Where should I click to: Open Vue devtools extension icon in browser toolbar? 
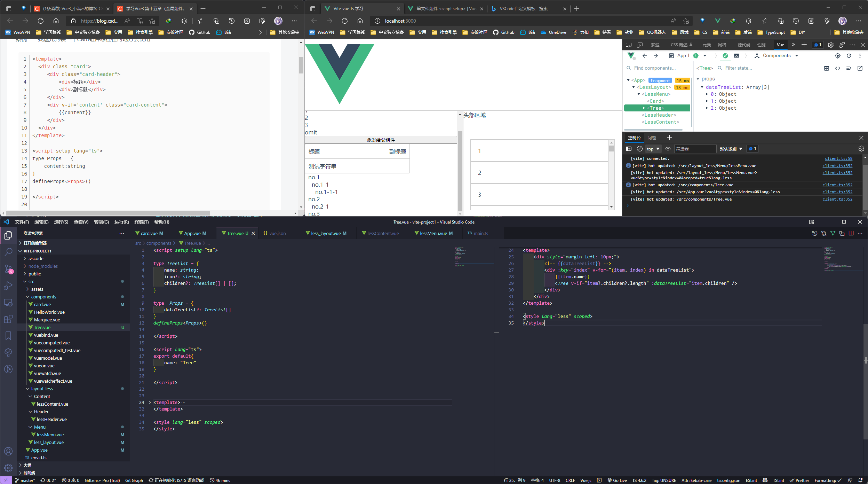717,21
